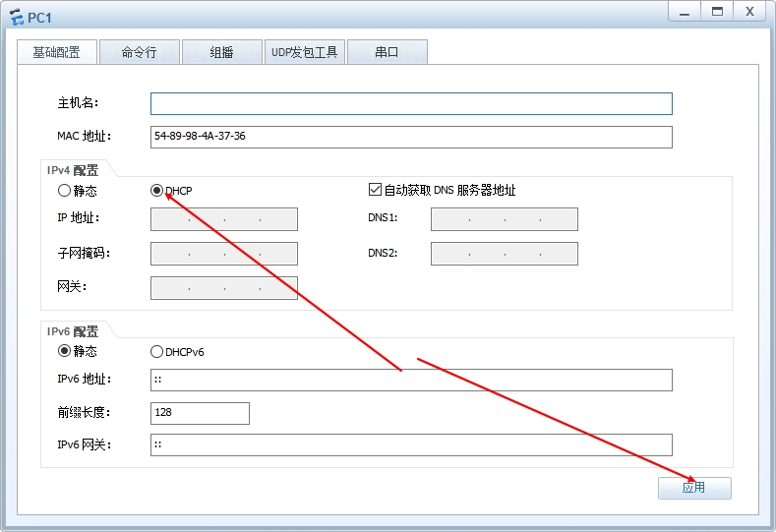Click the 前缀长度 field
Image resolution: width=776 pixels, height=532 pixels.
200,413
